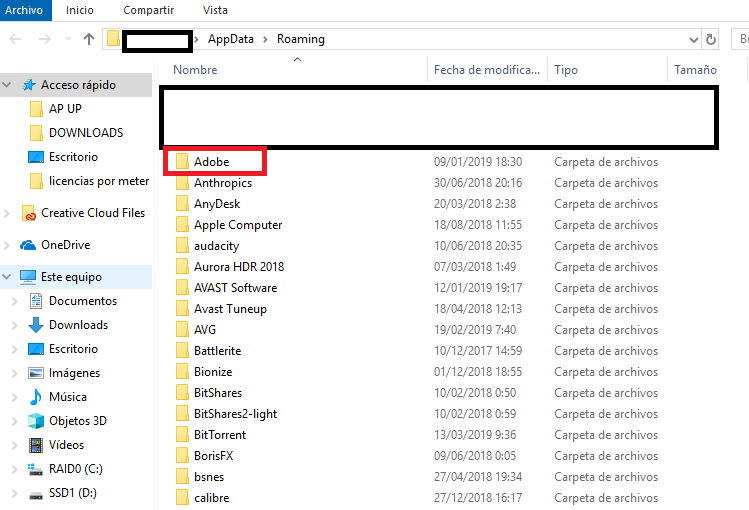Image resolution: width=749 pixels, height=510 pixels.
Task: Click Escritorio icon under Este equipo
Action: [36, 349]
